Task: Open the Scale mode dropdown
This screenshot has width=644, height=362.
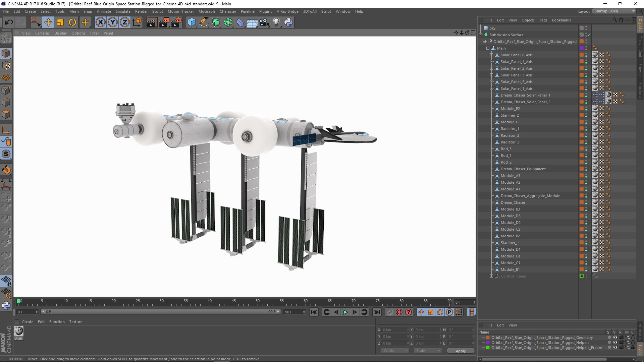Action: click(x=428, y=351)
